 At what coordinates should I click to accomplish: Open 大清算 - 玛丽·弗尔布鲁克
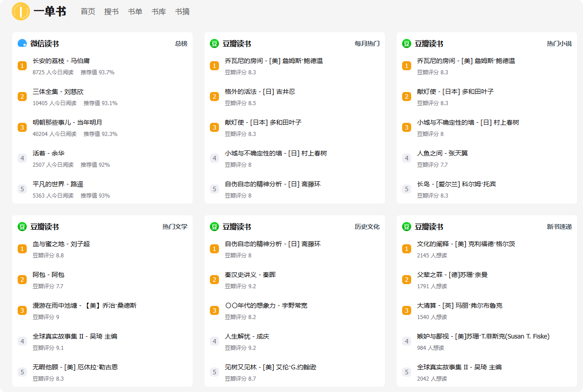coord(460,305)
